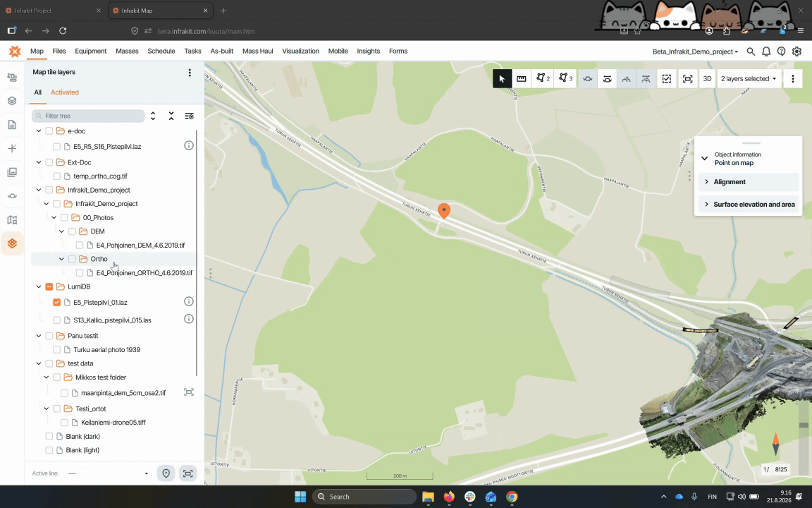Screen dimensions: 812x508
Task: Switch to the Activated tab
Action: pos(65,92)
